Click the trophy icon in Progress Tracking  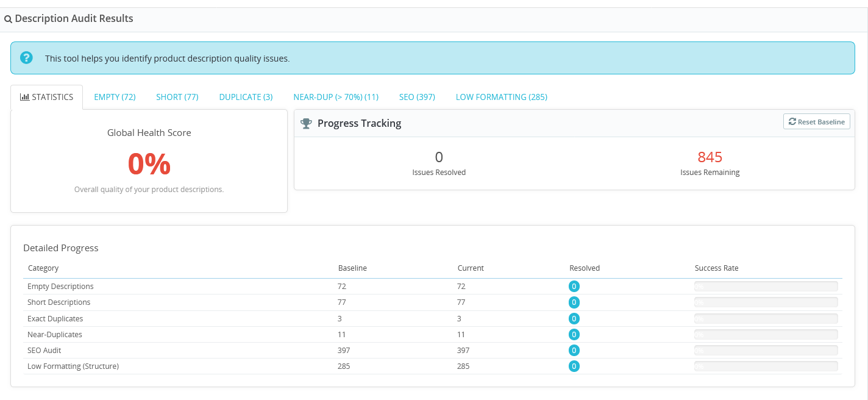pyautogui.click(x=307, y=123)
